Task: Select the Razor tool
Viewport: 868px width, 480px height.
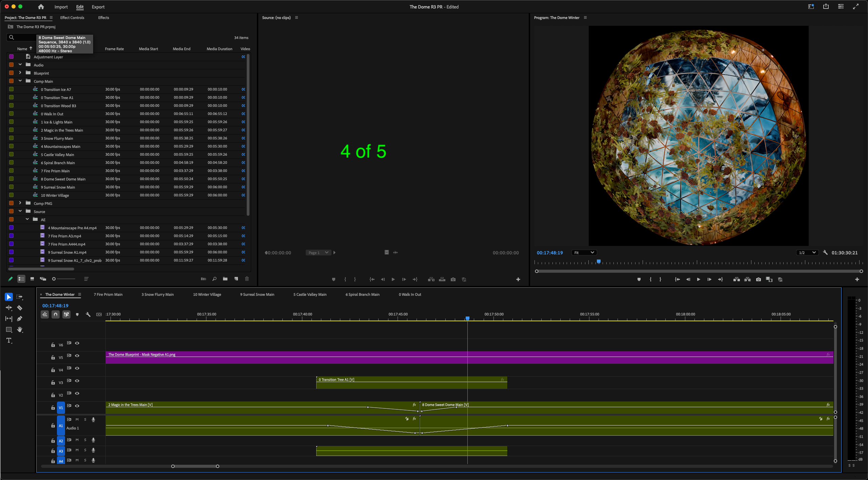Action: (20, 308)
